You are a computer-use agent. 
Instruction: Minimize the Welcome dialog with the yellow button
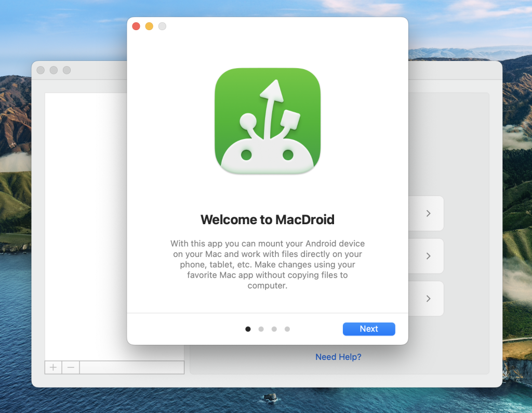click(x=149, y=26)
